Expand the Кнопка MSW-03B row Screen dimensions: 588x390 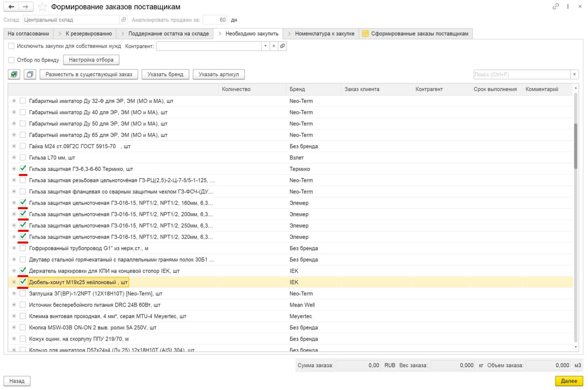click(x=14, y=327)
